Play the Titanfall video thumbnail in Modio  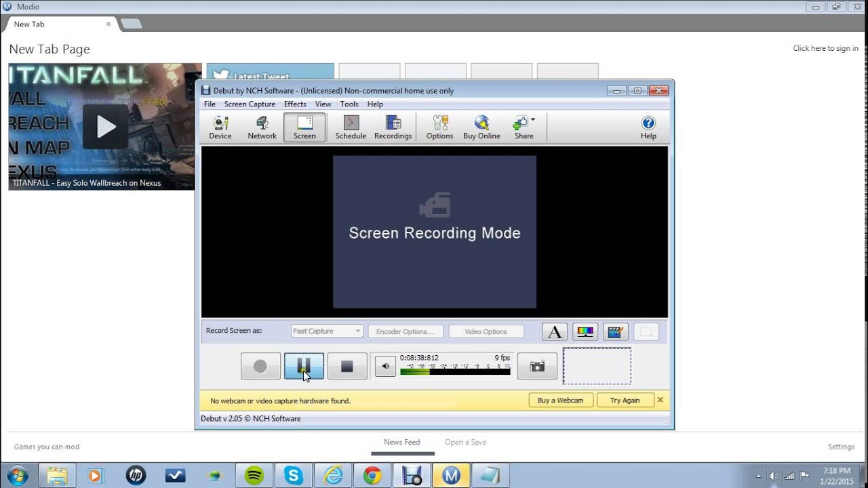[x=105, y=127]
